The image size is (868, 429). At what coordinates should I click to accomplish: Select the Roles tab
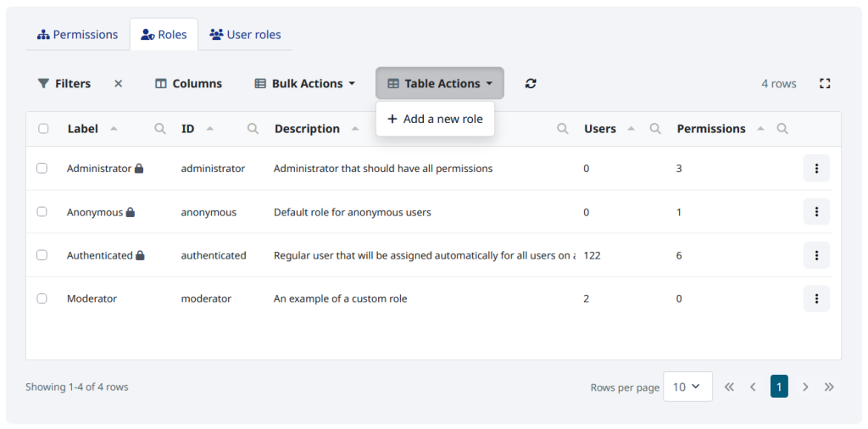coord(164,34)
